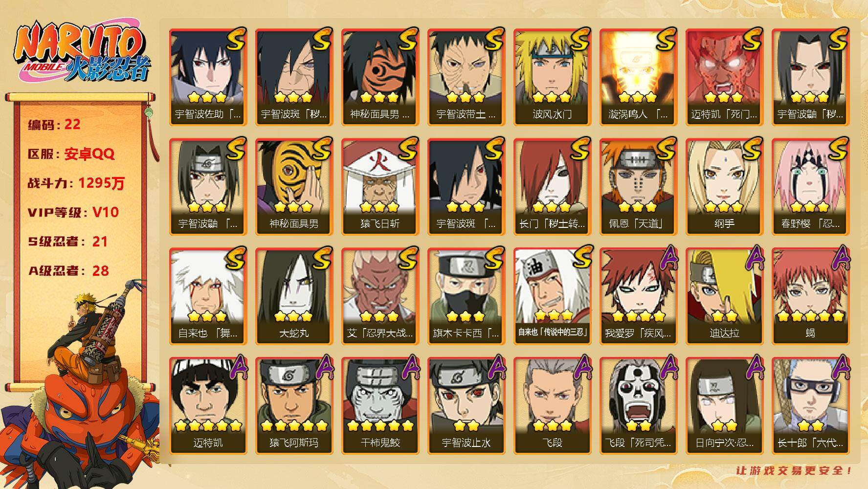Click the 自来也「传说中的三忍」 card
This screenshot has height=489, width=868.
[552, 296]
